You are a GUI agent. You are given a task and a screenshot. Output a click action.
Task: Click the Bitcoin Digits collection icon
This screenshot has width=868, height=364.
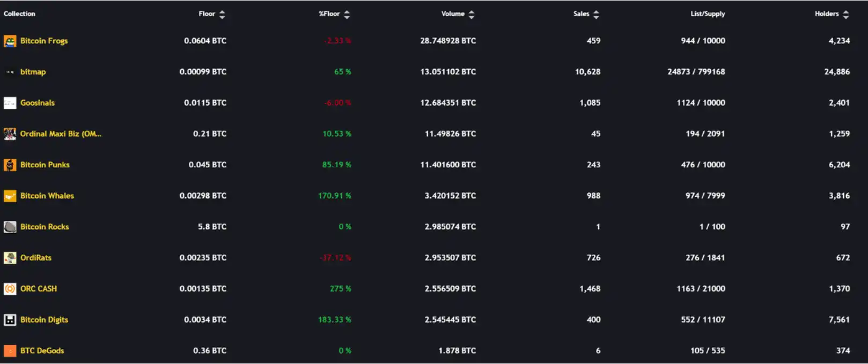tap(10, 320)
